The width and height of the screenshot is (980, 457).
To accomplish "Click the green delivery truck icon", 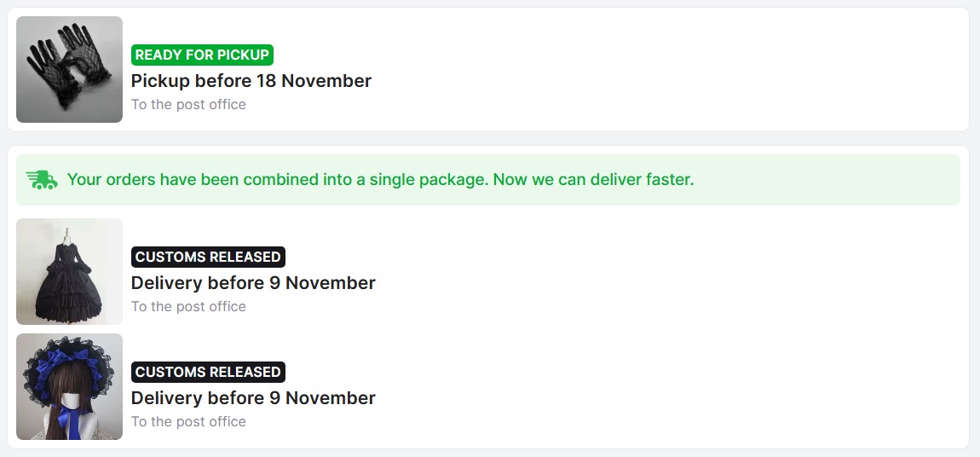I will [x=42, y=180].
